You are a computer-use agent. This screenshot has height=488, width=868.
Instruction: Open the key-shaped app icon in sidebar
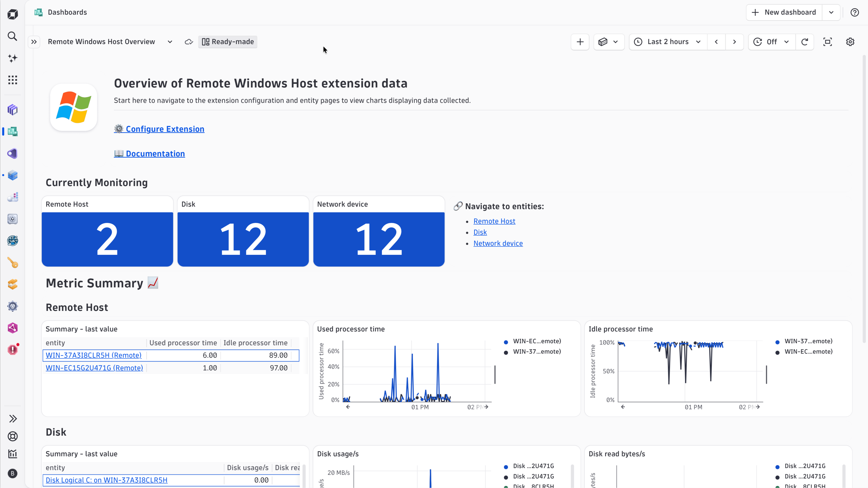pyautogui.click(x=12, y=263)
